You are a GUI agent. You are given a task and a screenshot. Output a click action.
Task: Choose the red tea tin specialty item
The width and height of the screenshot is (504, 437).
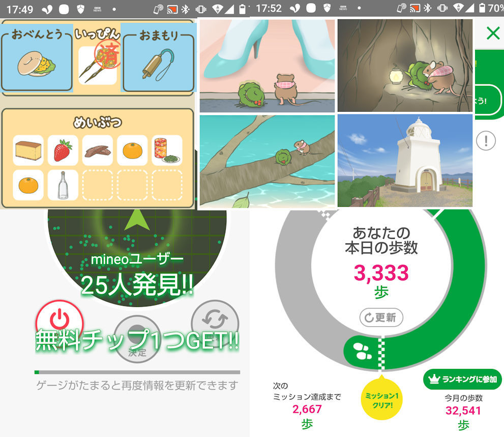167,150
